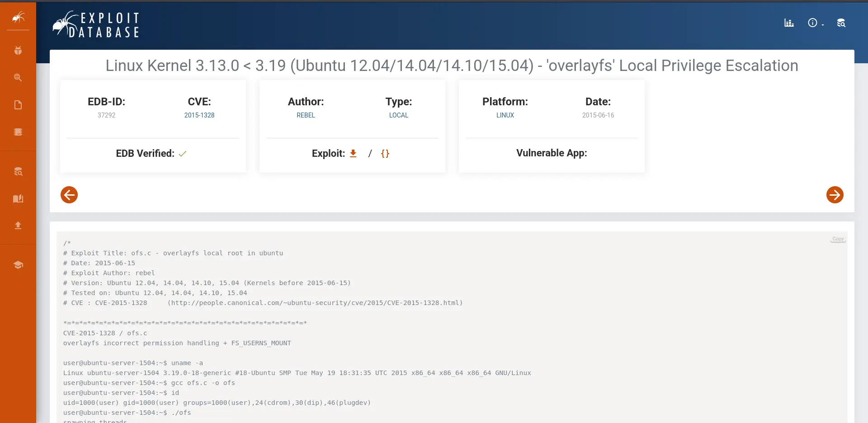Click the Exploit Database header logo
This screenshot has height=423, width=868.
96,24
